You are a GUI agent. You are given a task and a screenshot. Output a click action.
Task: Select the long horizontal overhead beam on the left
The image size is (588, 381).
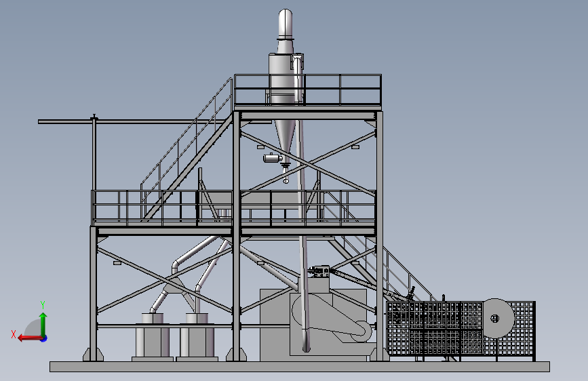tap(154, 121)
